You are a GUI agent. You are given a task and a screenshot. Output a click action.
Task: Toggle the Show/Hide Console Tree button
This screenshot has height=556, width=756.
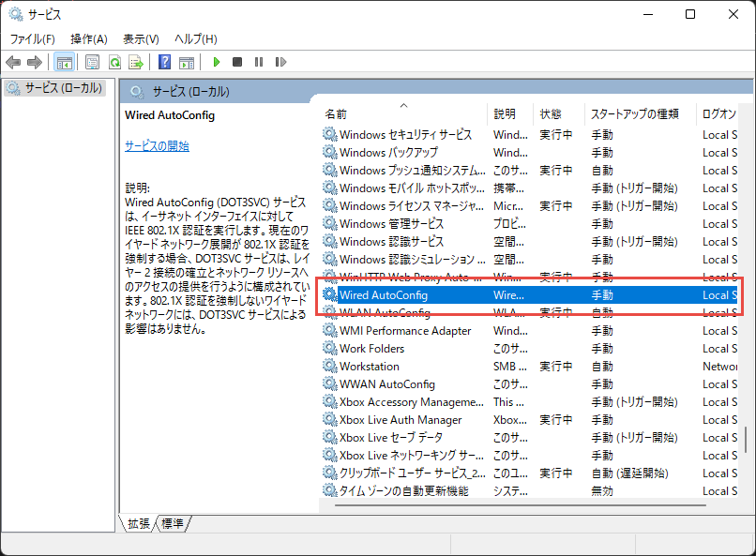coord(65,62)
